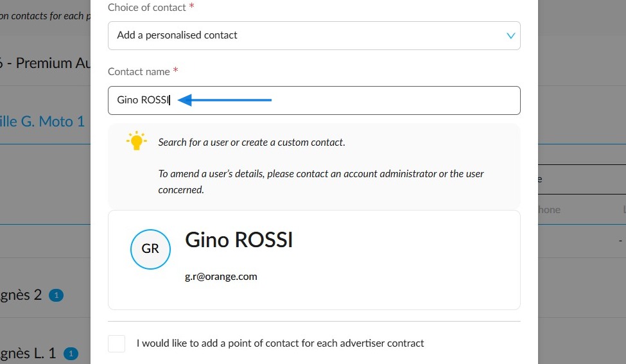Select the Gino ROSSI contact card
Image resolution: width=626 pixels, height=364 pixels.
pyautogui.click(x=314, y=260)
